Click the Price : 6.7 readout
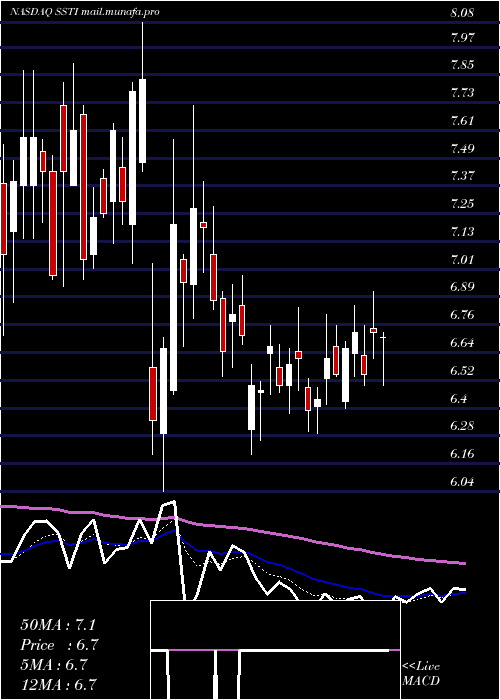Viewport: 500px width, 700px height. click(x=59, y=645)
